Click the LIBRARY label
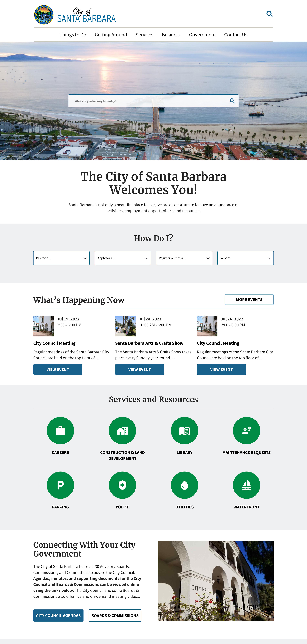 [x=184, y=453]
